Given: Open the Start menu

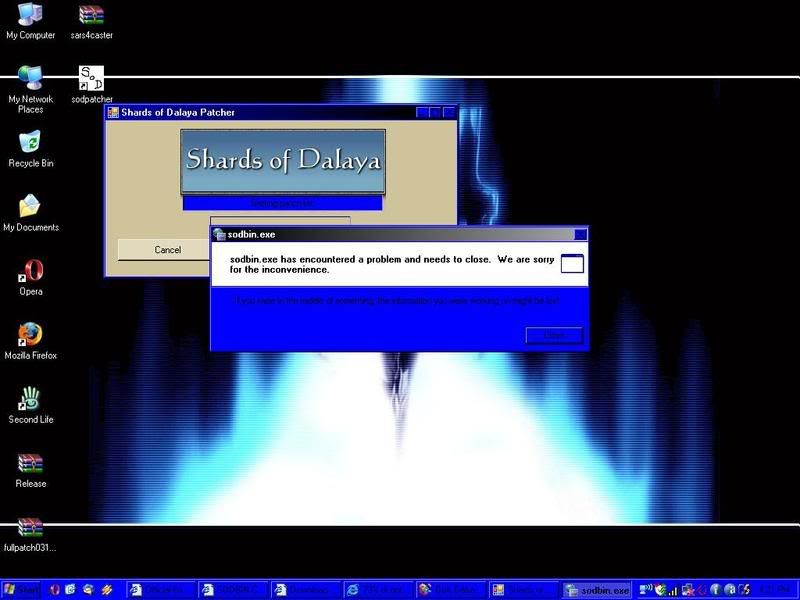Looking at the screenshot, I should [x=21, y=590].
